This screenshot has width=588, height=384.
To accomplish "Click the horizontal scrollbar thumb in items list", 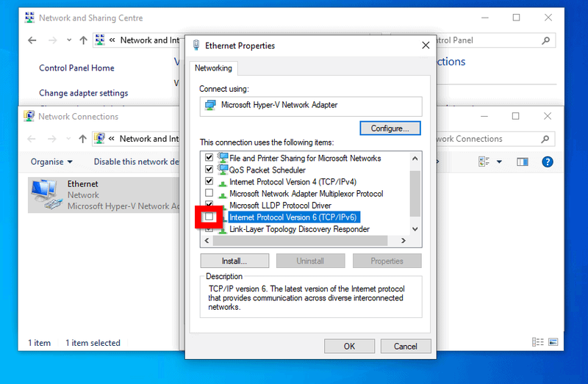I will (x=300, y=241).
